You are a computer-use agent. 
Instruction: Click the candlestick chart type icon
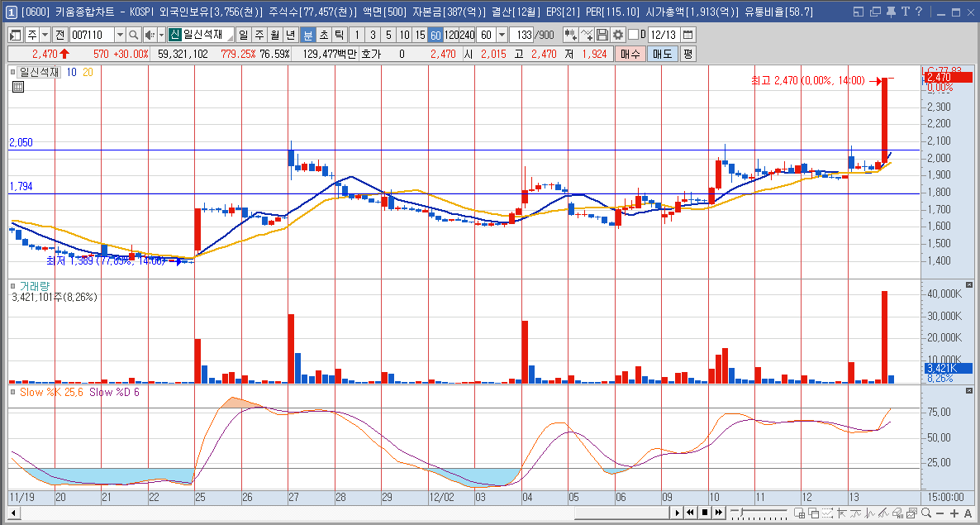[570, 35]
